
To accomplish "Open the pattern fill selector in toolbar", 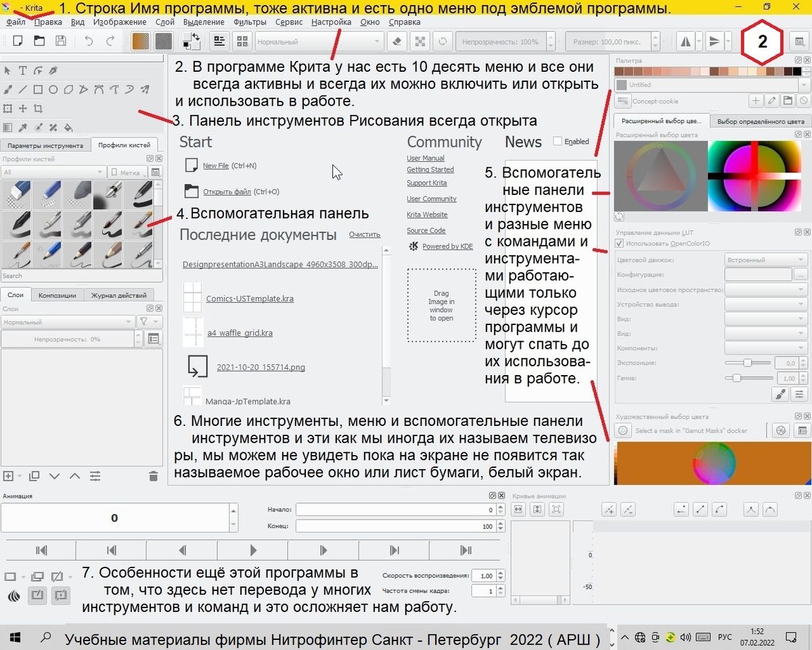I will [x=163, y=41].
